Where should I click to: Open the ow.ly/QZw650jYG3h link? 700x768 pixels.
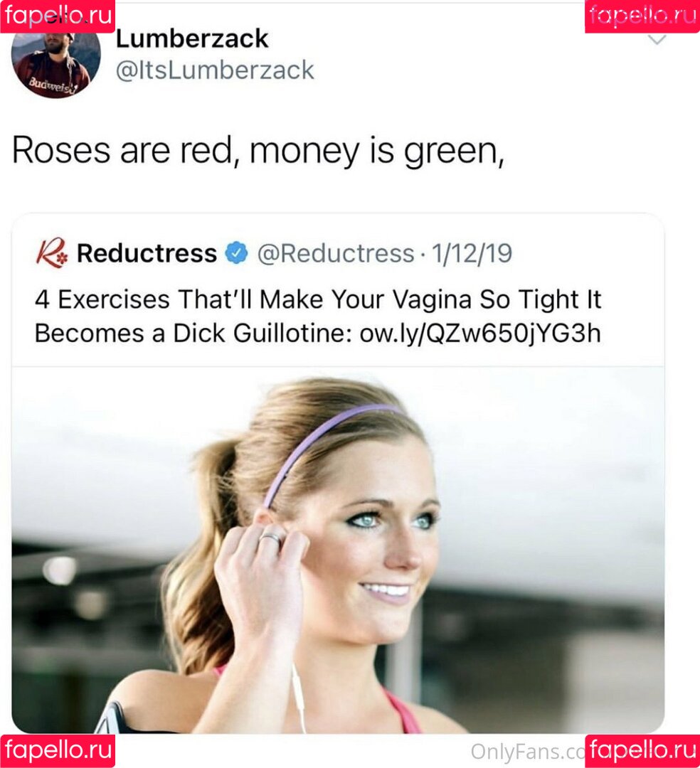[480, 334]
